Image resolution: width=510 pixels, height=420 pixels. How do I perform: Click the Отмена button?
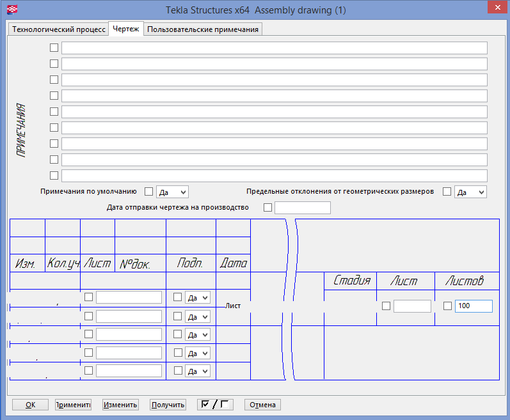[262, 404]
